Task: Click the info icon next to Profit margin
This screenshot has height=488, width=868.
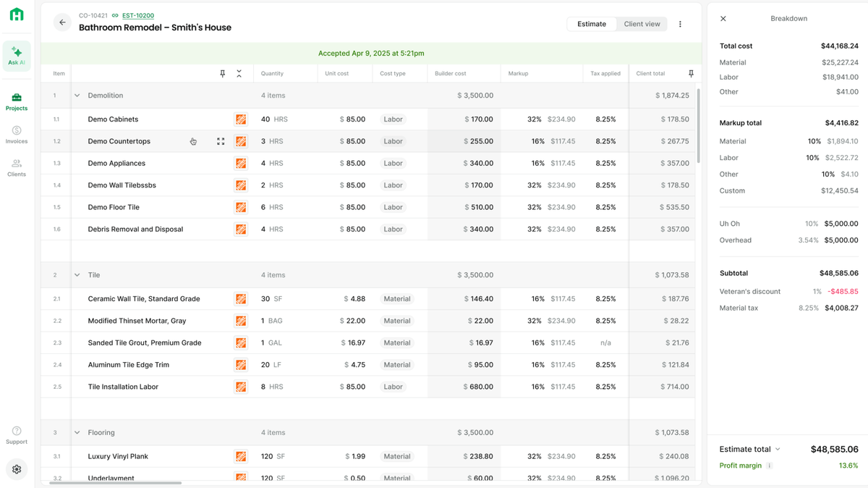Action: (x=770, y=466)
